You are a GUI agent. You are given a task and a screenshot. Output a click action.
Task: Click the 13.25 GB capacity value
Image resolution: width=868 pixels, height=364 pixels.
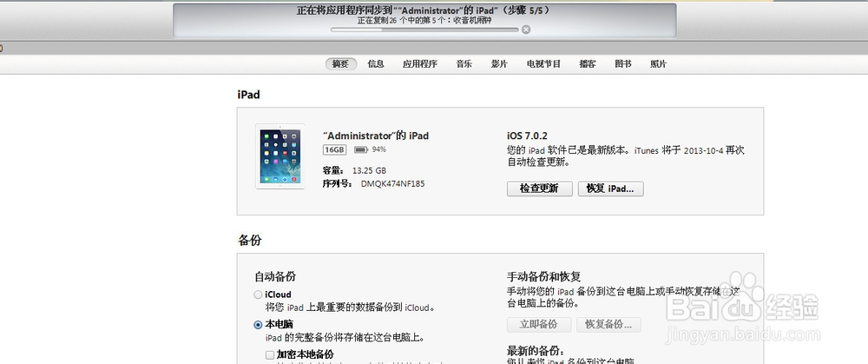click(x=369, y=170)
